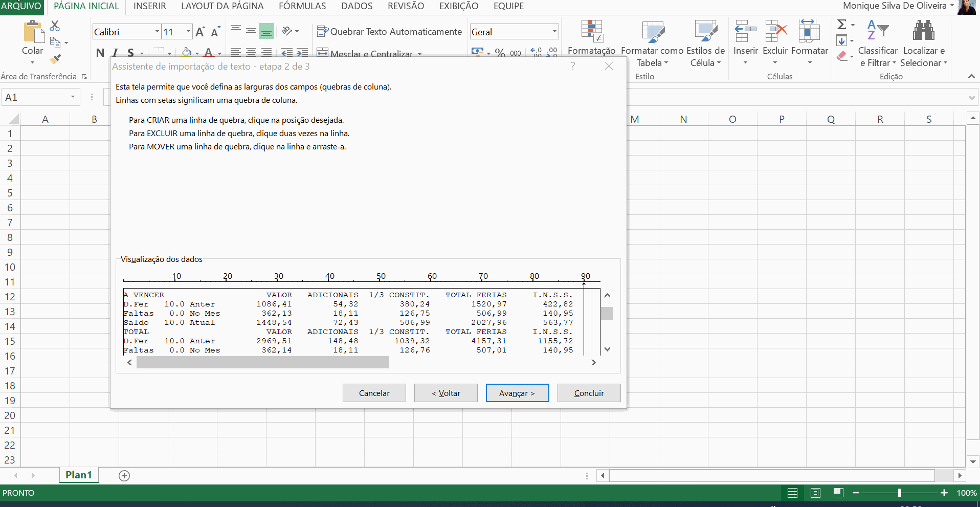The height and width of the screenshot is (507, 980).
Task: Decrease font size with the small A icon
Action: [215, 32]
